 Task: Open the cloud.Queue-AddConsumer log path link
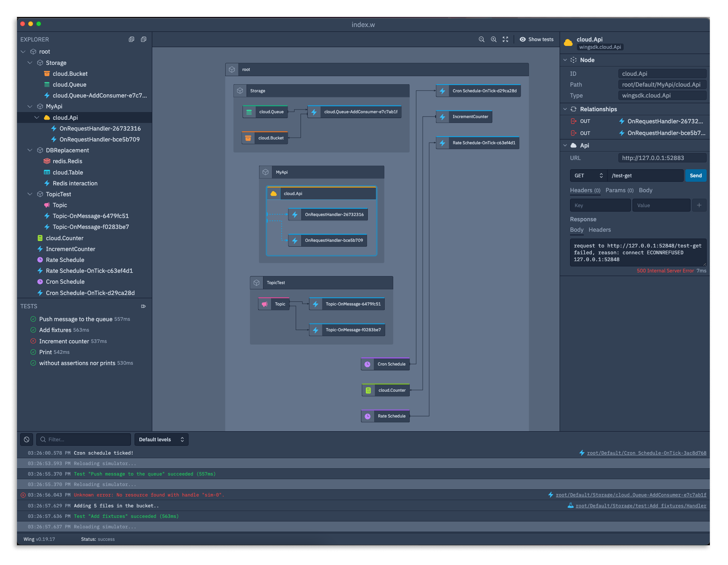631,495
